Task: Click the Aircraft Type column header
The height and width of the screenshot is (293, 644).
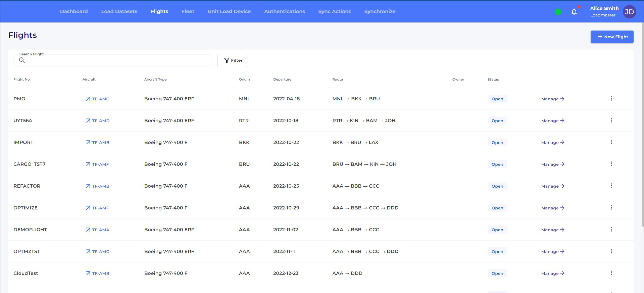Action: (155, 80)
